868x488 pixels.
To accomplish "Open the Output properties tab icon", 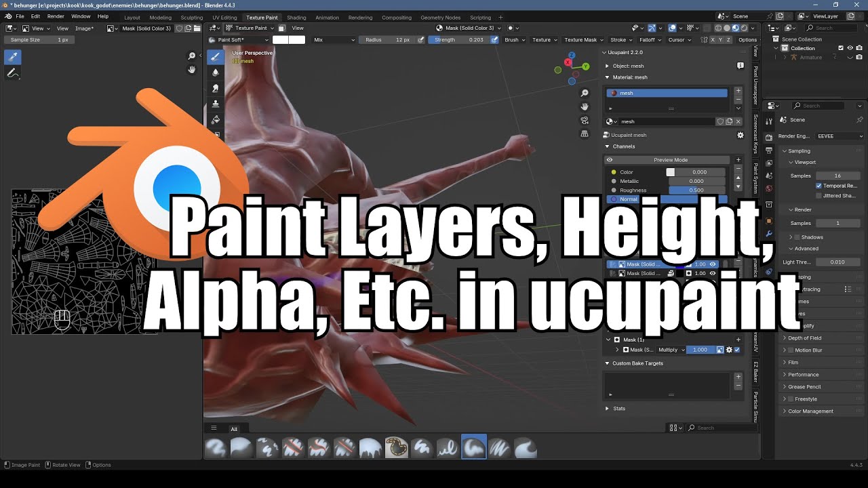I will (x=769, y=150).
